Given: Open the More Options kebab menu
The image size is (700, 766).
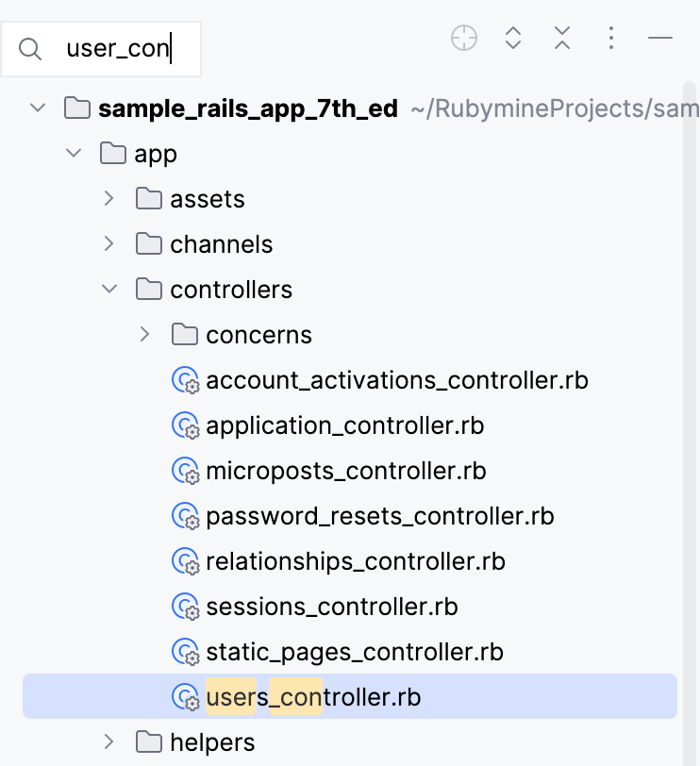Looking at the screenshot, I should tap(611, 39).
